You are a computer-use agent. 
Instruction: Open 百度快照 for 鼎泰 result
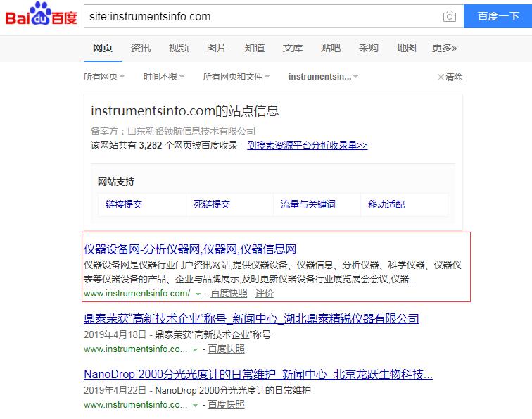pos(226,349)
